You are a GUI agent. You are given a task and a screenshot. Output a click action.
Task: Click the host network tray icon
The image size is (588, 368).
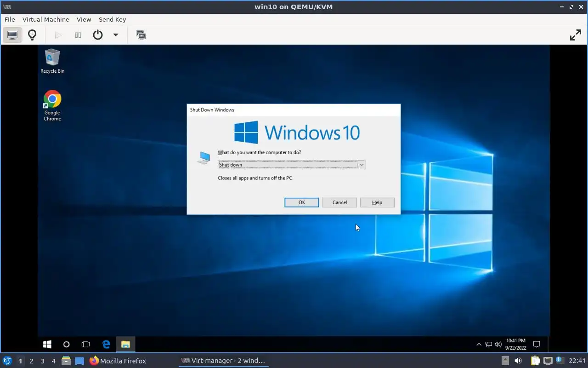point(548,361)
